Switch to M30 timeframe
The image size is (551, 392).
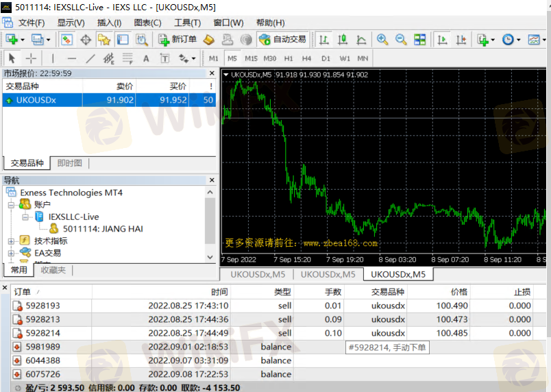[270, 58]
